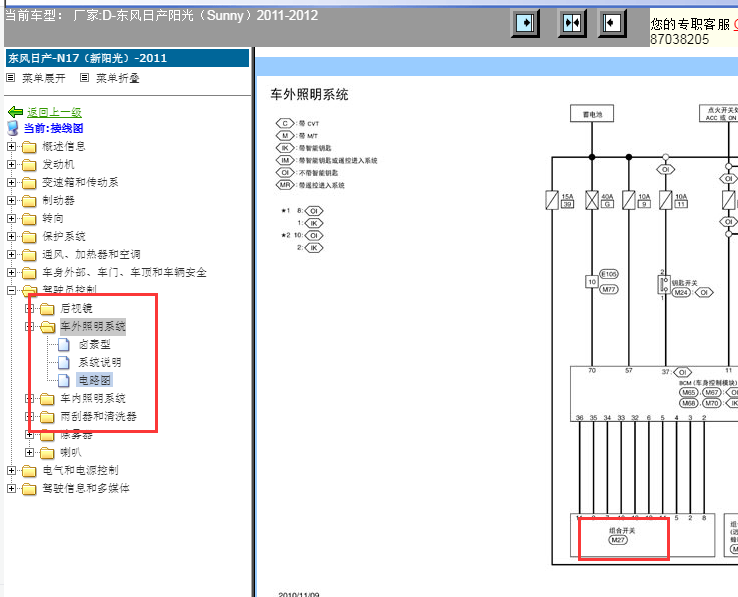738x597 pixels.
Task: Select the 喇叭 tree item
Action: coord(71,452)
